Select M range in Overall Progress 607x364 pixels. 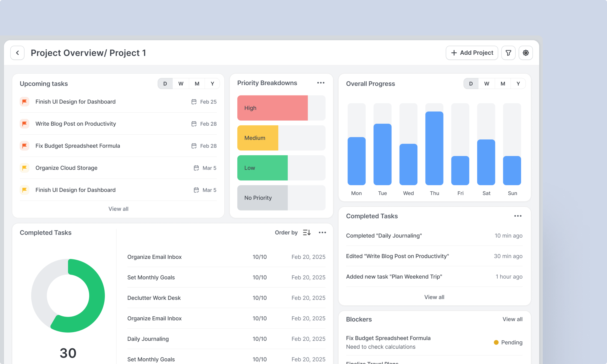(x=502, y=84)
